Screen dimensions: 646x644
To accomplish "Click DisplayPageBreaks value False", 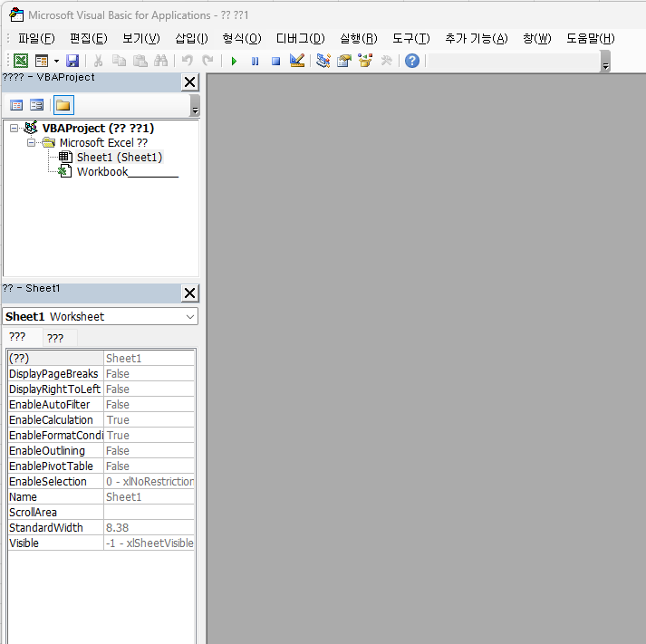I will click(149, 374).
